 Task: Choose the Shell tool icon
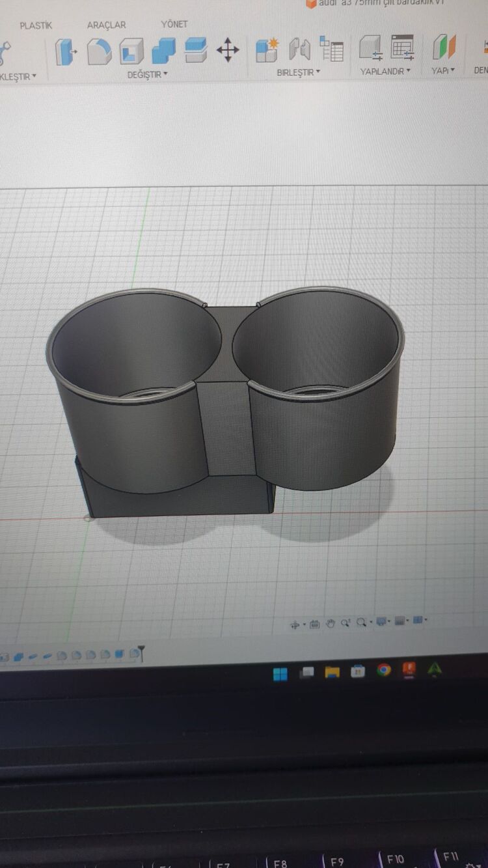click(131, 51)
